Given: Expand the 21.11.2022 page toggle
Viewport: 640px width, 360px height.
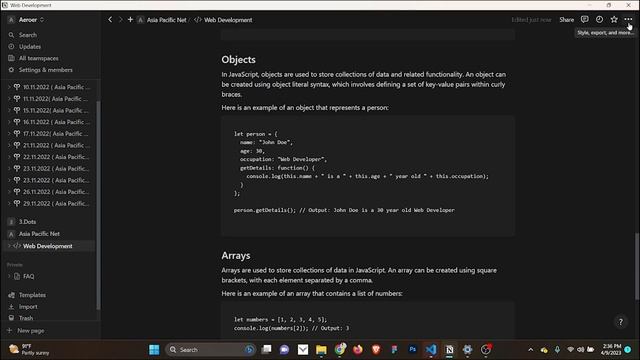Looking at the screenshot, I should click(9, 145).
